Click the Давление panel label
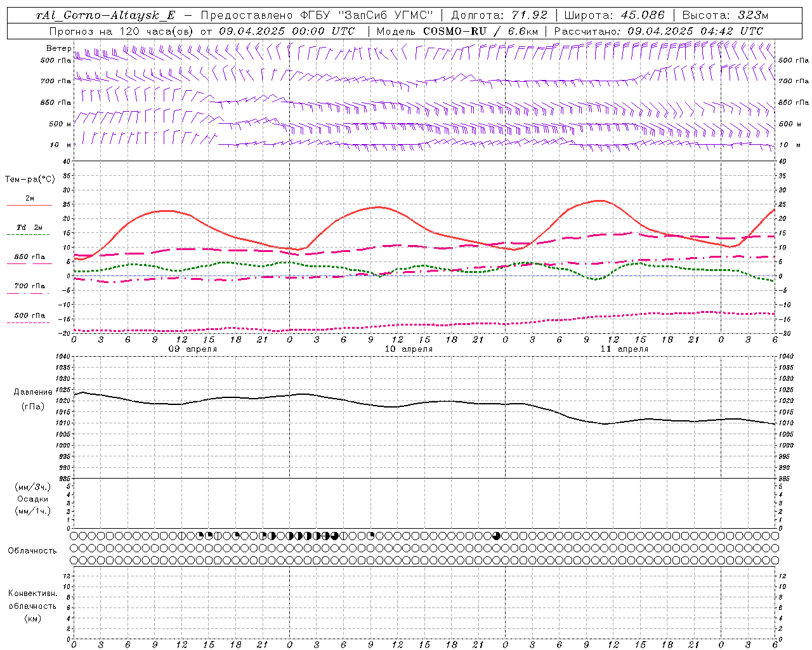Image resolution: width=812 pixels, height=650 pixels. 33,392
